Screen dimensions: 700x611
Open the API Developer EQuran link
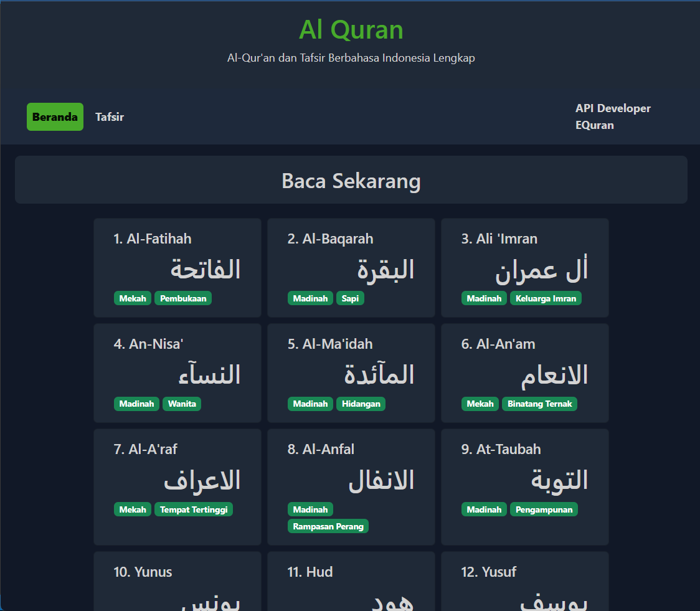613,116
